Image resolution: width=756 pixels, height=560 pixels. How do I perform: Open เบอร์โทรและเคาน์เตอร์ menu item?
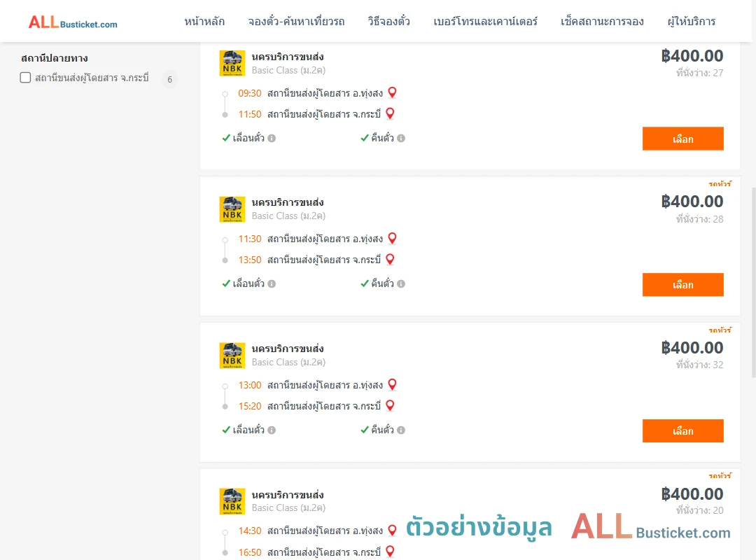point(485,22)
